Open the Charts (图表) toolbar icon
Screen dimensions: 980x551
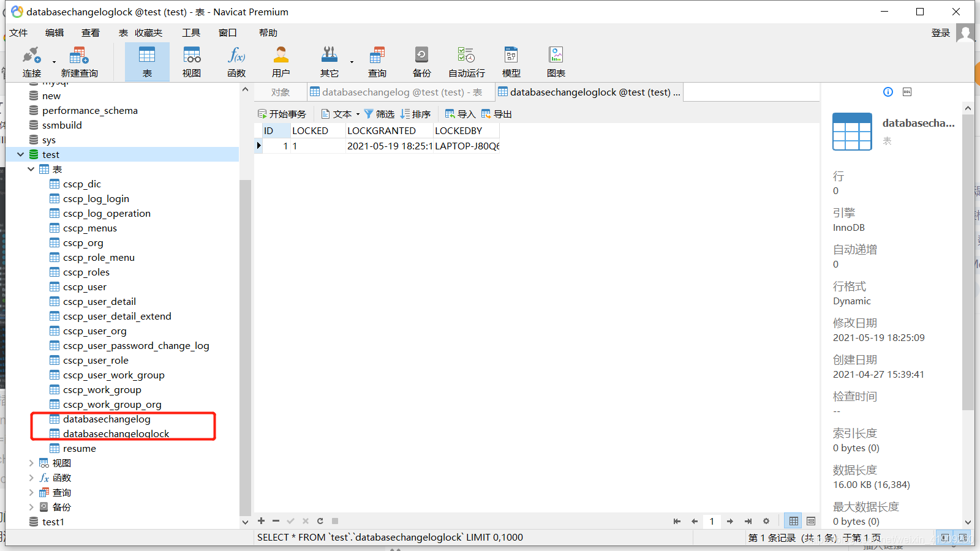point(556,62)
